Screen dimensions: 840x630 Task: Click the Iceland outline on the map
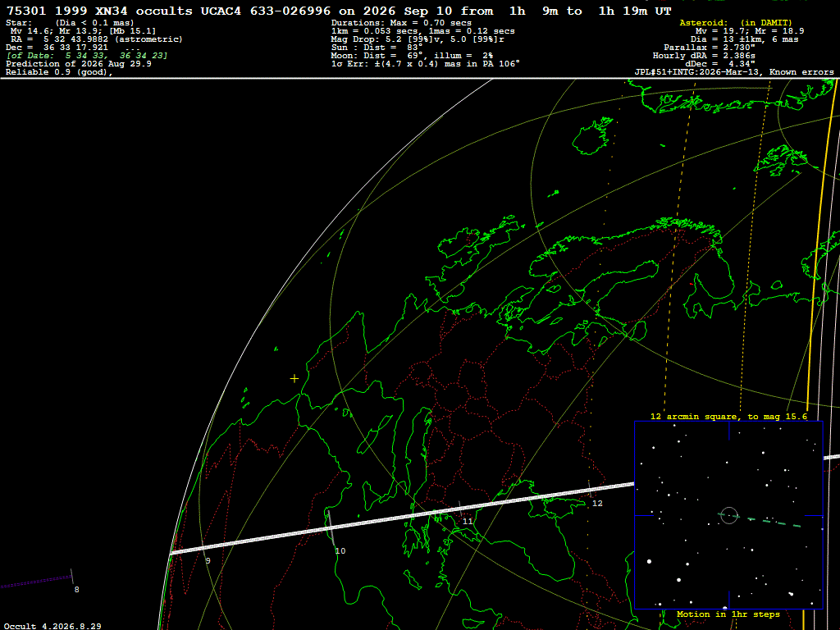pos(592,137)
